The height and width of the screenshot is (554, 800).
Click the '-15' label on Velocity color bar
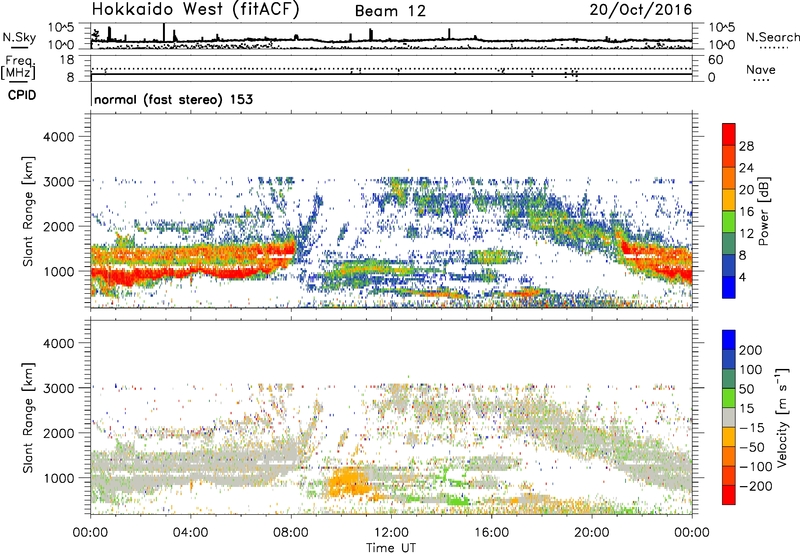[x=751, y=428]
